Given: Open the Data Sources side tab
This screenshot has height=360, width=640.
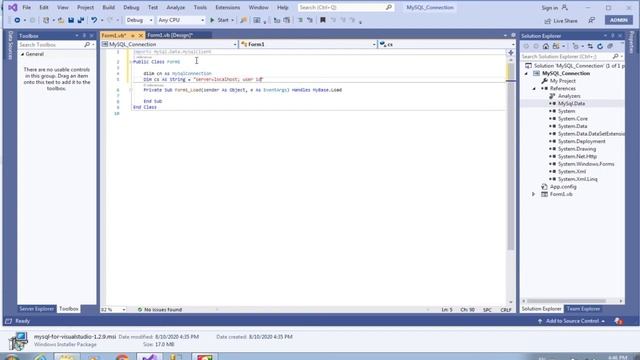Looking at the screenshot, I should point(10,45).
